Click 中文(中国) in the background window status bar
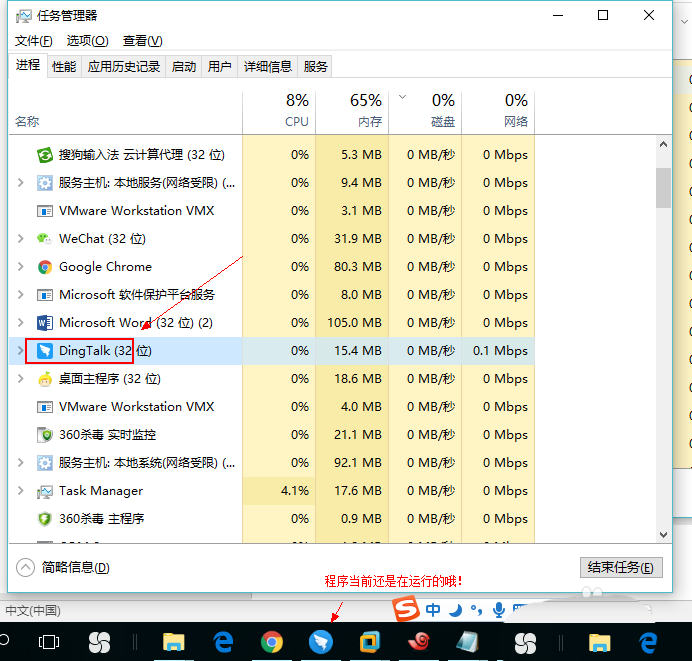 [33, 611]
